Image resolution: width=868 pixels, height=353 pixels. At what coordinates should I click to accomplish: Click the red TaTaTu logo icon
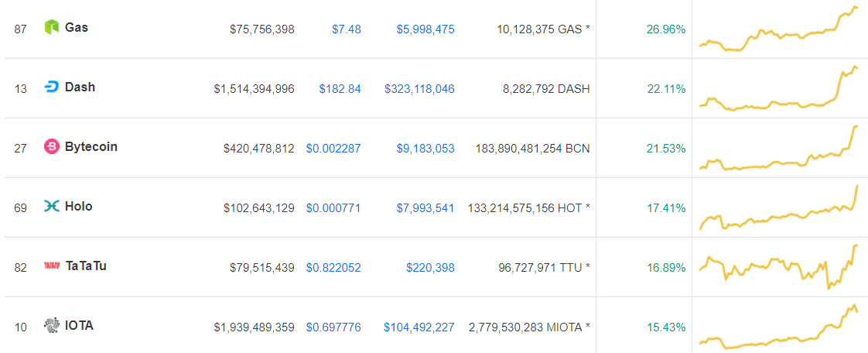pyautogui.click(x=52, y=266)
